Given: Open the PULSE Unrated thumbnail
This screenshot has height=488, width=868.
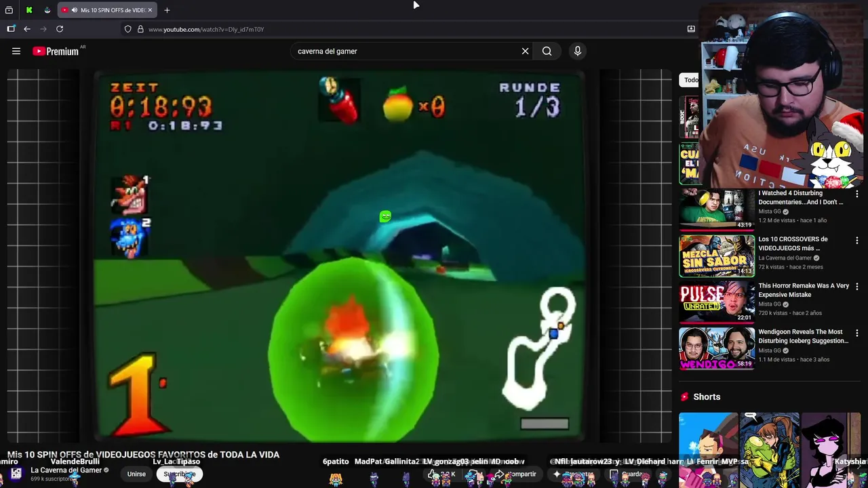Looking at the screenshot, I should (x=717, y=302).
